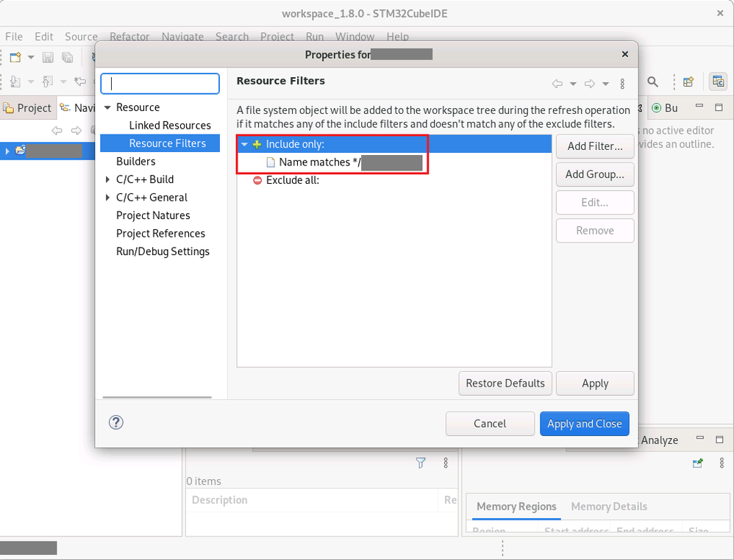Viewport: 734px width, 560px height.
Task: Click the Save All toolbar icon
Action: [68, 57]
